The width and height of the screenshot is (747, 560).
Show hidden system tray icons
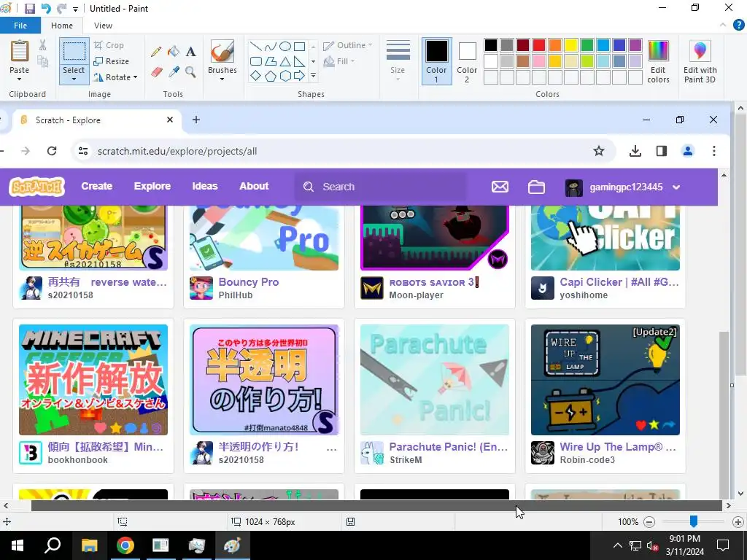(617, 545)
